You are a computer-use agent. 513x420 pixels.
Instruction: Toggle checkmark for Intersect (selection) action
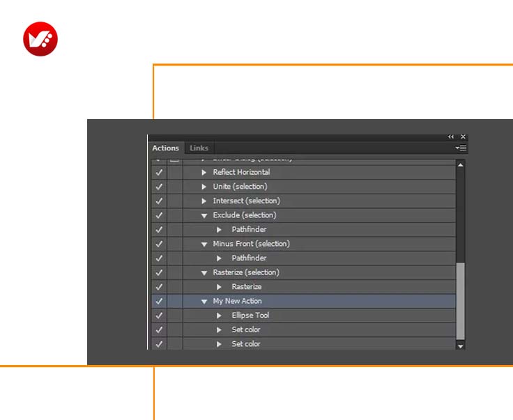(x=159, y=201)
